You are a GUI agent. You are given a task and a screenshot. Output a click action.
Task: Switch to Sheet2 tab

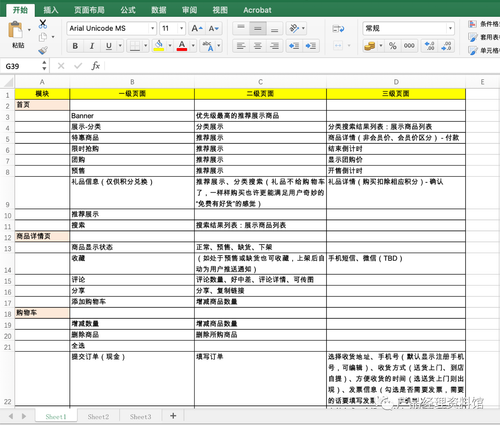pyautogui.click(x=98, y=417)
